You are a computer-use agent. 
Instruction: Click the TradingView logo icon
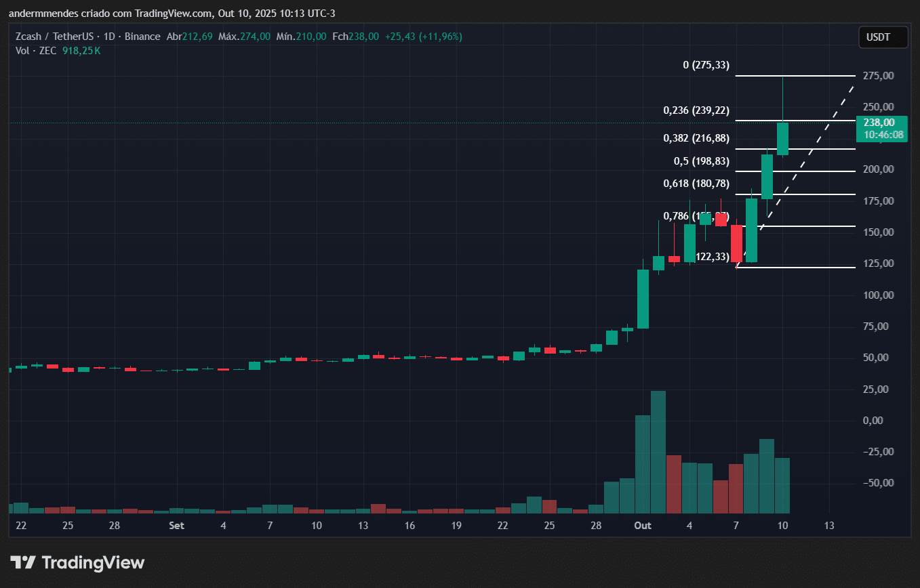[x=23, y=562]
